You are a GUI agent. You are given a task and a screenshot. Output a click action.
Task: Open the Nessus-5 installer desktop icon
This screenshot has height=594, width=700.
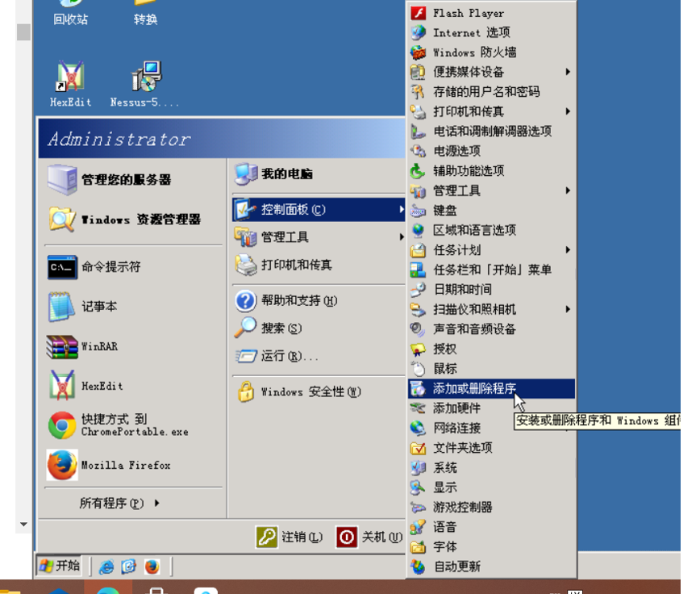(147, 77)
